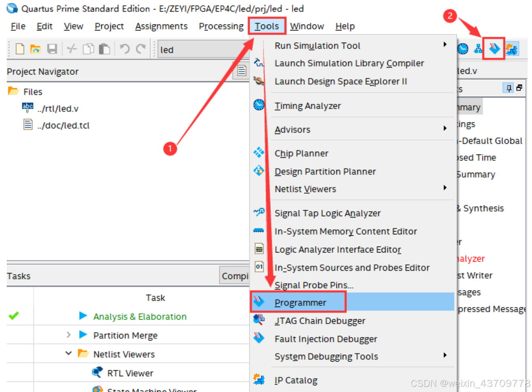Screen dimensions: 532x392
Task: Select the RTL Viewer task entry
Action: pos(130,373)
